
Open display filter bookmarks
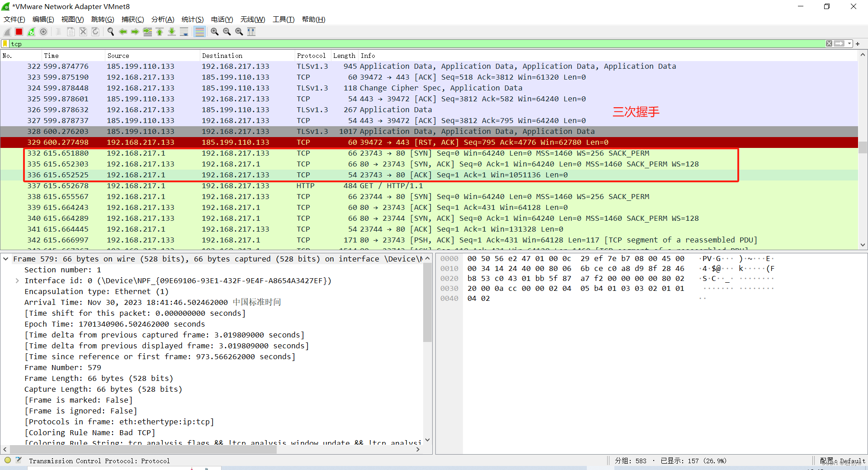click(5, 44)
